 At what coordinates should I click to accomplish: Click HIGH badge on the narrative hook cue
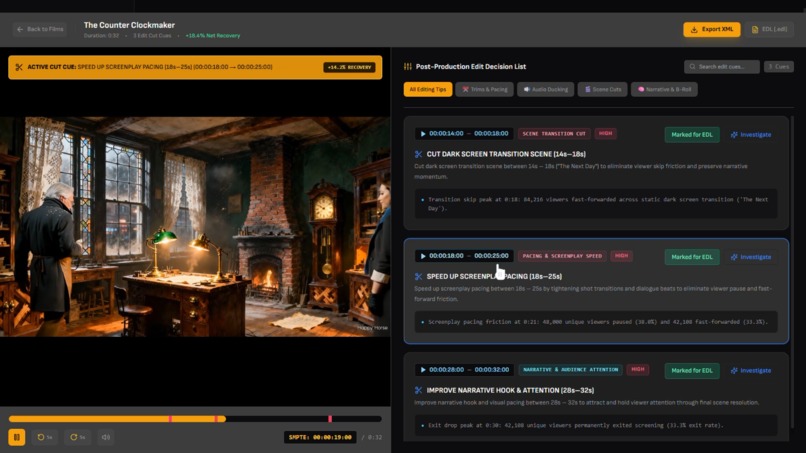(638, 370)
